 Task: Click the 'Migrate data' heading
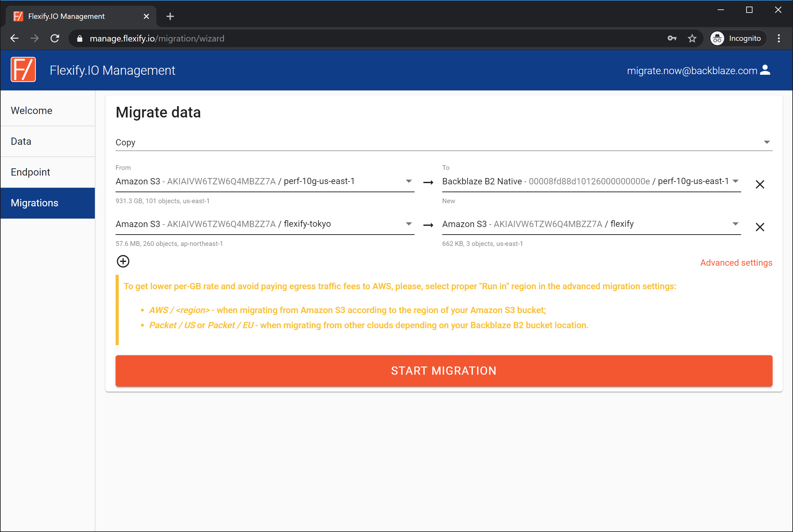point(158,112)
